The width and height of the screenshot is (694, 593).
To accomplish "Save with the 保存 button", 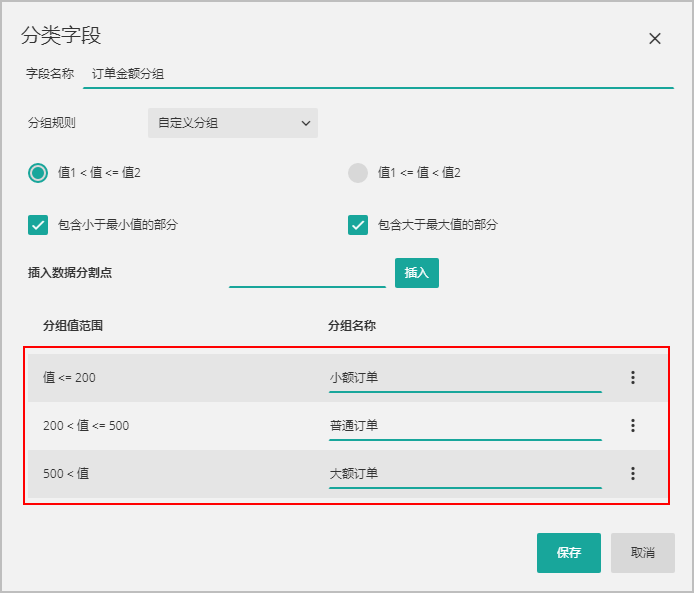I will [x=568, y=552].
